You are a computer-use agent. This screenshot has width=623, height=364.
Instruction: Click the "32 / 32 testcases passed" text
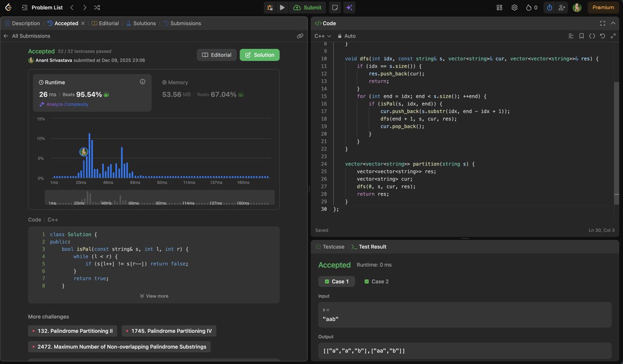pyautogui.click(x=85, y=51)
